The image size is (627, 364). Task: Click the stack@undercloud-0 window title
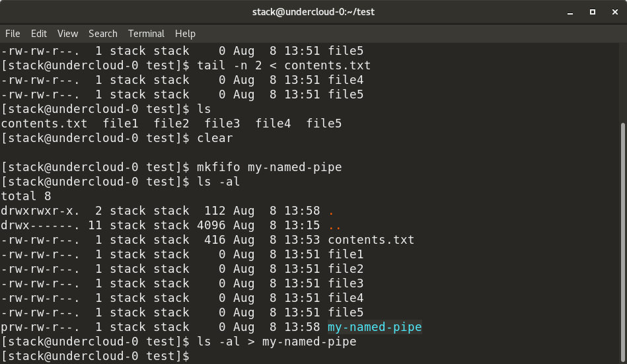pos(313,12)
